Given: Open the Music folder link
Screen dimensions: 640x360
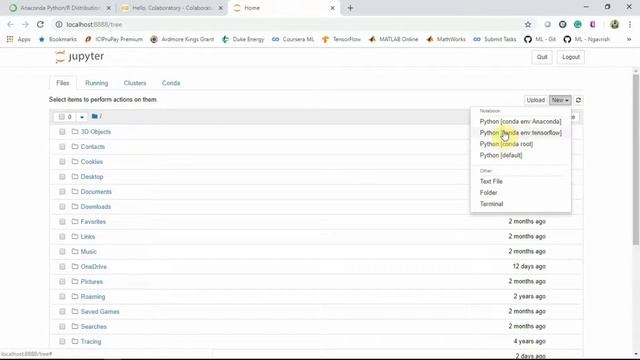Looking at the screenshot, I should 89,251.
